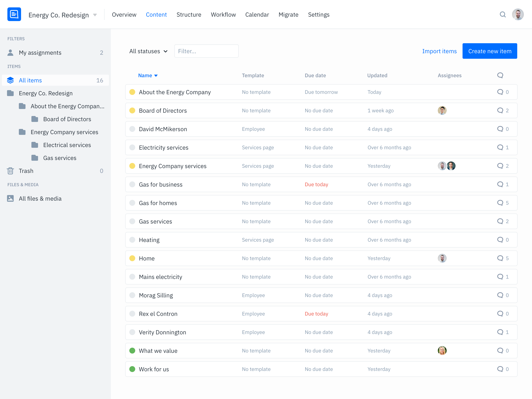Viewport: 532px width, 399px height.
Task: Open comments on Gas for homes row
Action: 500,203
